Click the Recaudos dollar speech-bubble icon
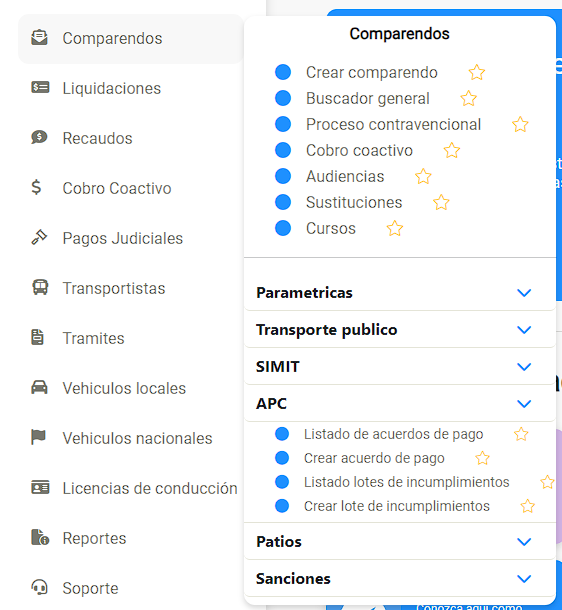This screenshot has width=562, height=610. pos(39,138)
